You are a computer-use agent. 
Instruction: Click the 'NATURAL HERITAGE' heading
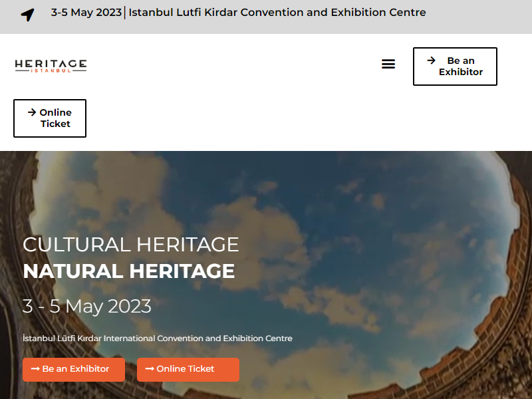pos(129,271)
